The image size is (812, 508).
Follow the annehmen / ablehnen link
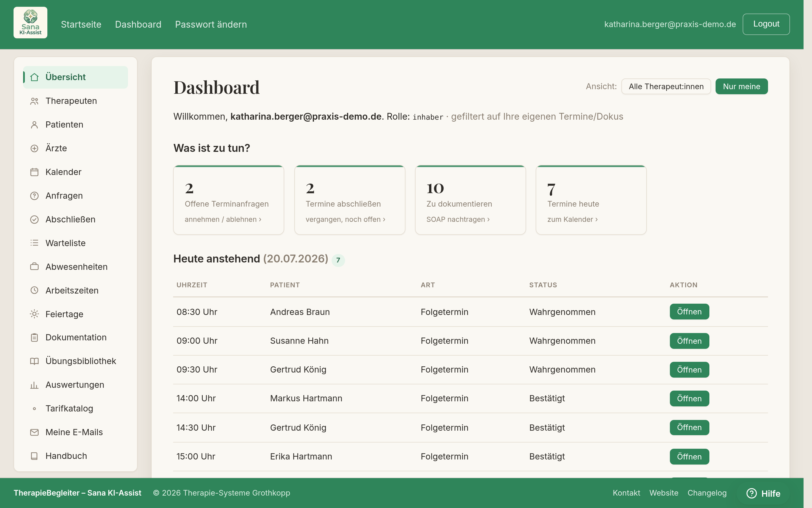click(223, 219)
